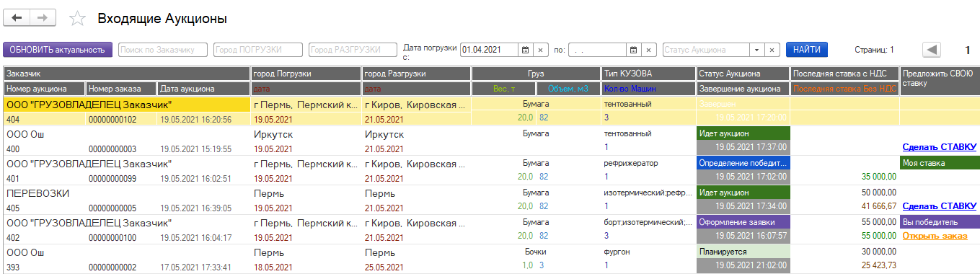Clear the start date 01.04.2021 field
980x274 pixels.
click(x=541, y=50)
